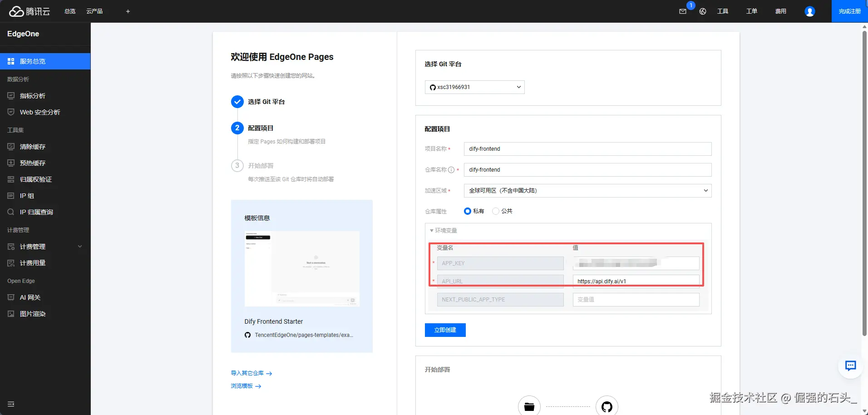Open 工单 in the top bar

point(752,11)
